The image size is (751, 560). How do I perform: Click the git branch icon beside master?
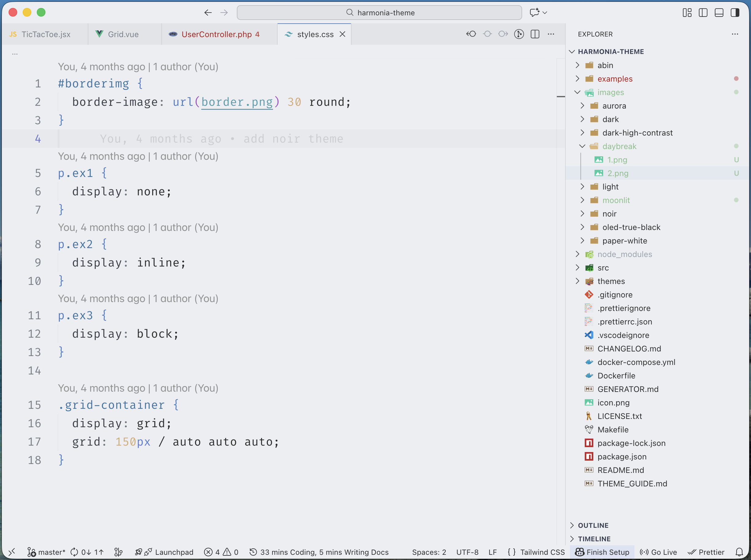(32, 552)
